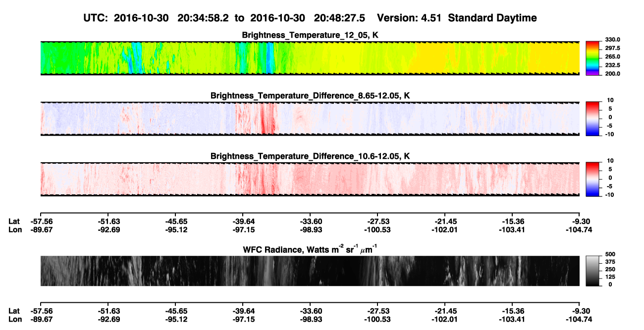This screenshot has height=330, width=644.
Task: Click the Version: 4.51 Standard Daytime text
Action: pos(457,18)
